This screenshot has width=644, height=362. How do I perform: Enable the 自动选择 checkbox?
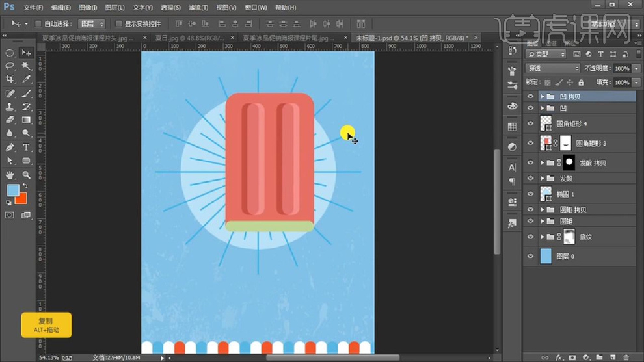point(38,24)
